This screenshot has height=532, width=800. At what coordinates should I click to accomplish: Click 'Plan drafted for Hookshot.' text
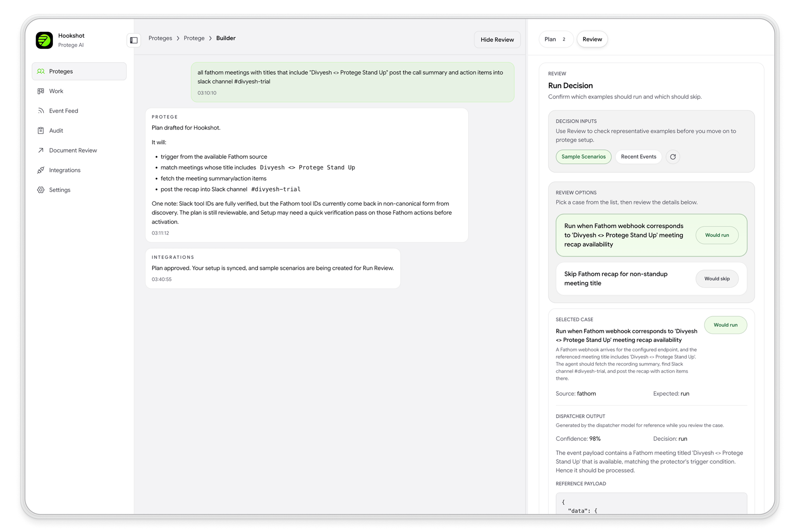pyautogui.click(x=186, y=128)
